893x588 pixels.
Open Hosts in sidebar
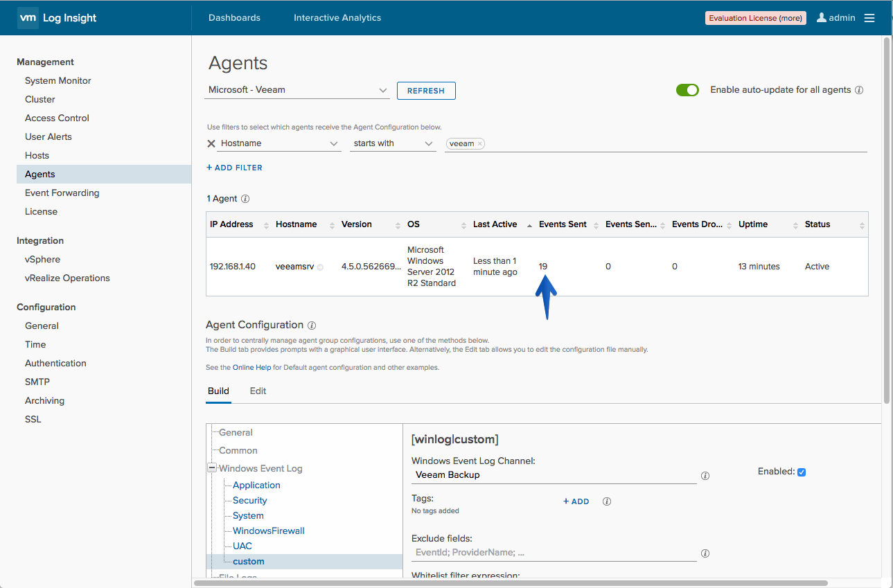[x=37, y=156]
